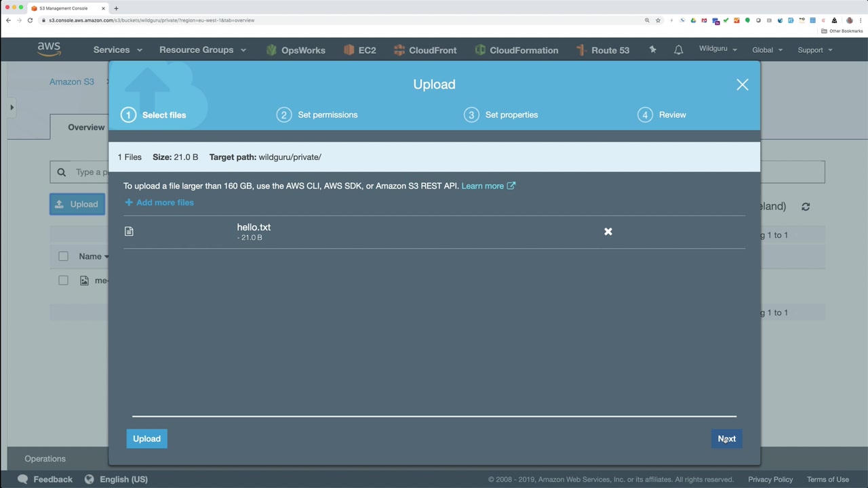Click the hello.txt document icon
Image resolution: width=868 pixels, height=488 pixels.
click(130, 231)
